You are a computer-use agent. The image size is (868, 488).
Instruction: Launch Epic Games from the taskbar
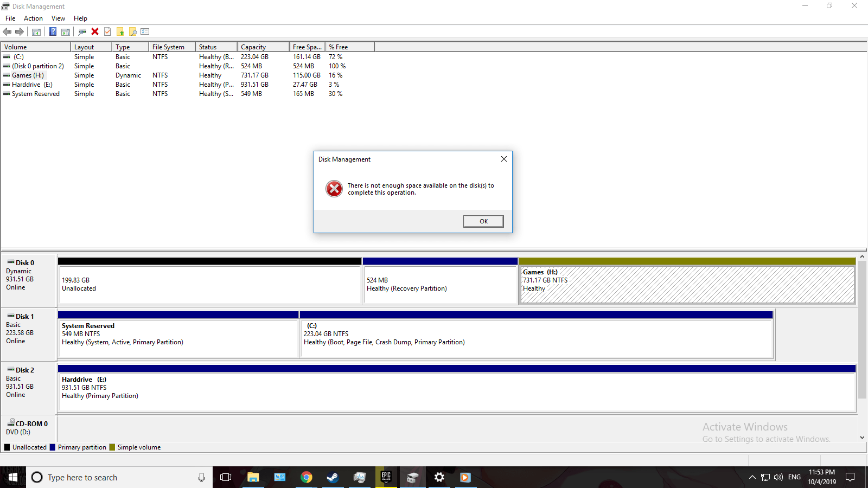[x=386, y=477]
